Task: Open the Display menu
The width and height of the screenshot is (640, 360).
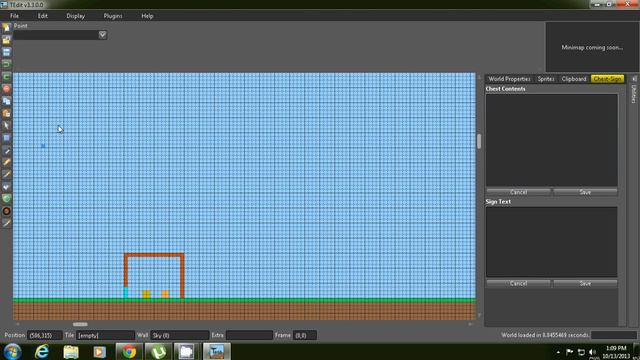Action: click(x=76, y=16)
